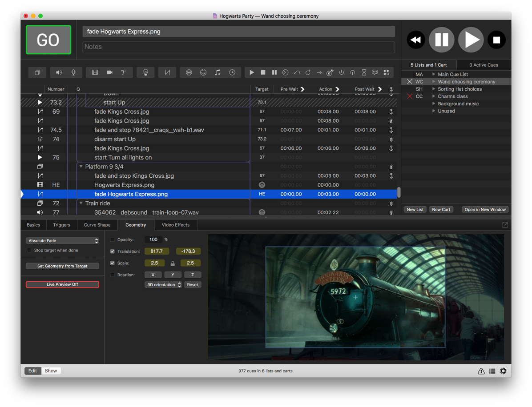532x407 pixels.
Task: Add a Disarm cue from the toolbar
Action: coord(353,72)
